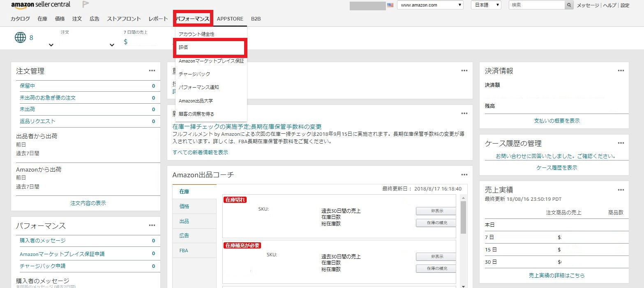Screen dimensions: 644x288
Task: Open the 注文管理 panel options menu
Action: 152,71
